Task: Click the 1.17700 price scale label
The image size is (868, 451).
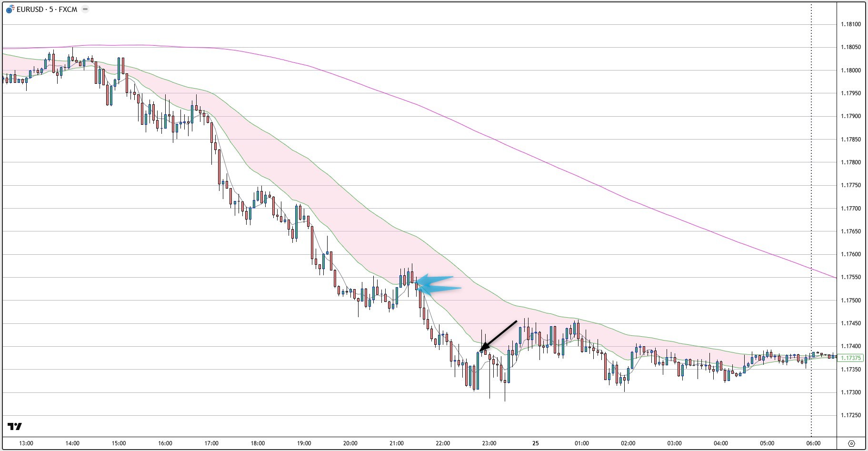Action: tap(851, 209)
